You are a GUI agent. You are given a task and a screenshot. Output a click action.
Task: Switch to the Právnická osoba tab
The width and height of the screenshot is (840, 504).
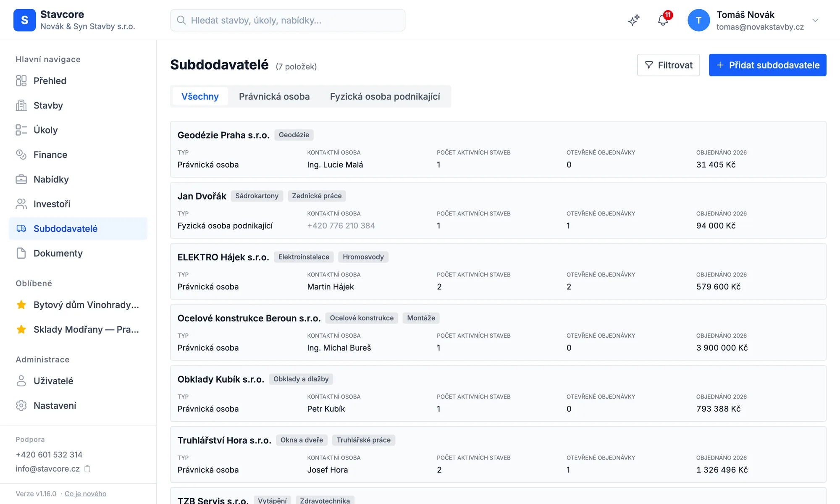(274, 97)
